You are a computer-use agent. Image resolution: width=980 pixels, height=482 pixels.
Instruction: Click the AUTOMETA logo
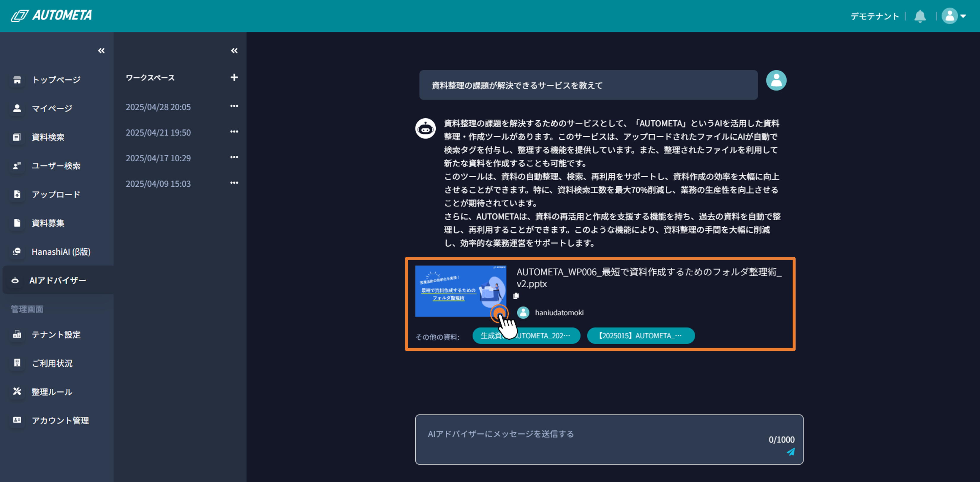[x=51, y=16]
